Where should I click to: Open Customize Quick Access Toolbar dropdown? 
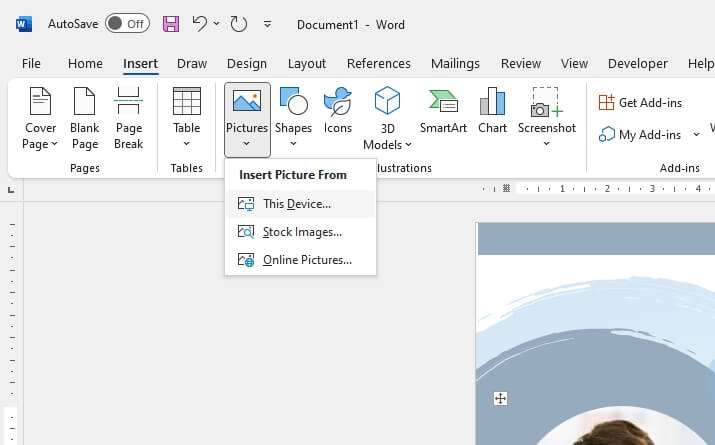pyautogui.click(x=268, y=24)
